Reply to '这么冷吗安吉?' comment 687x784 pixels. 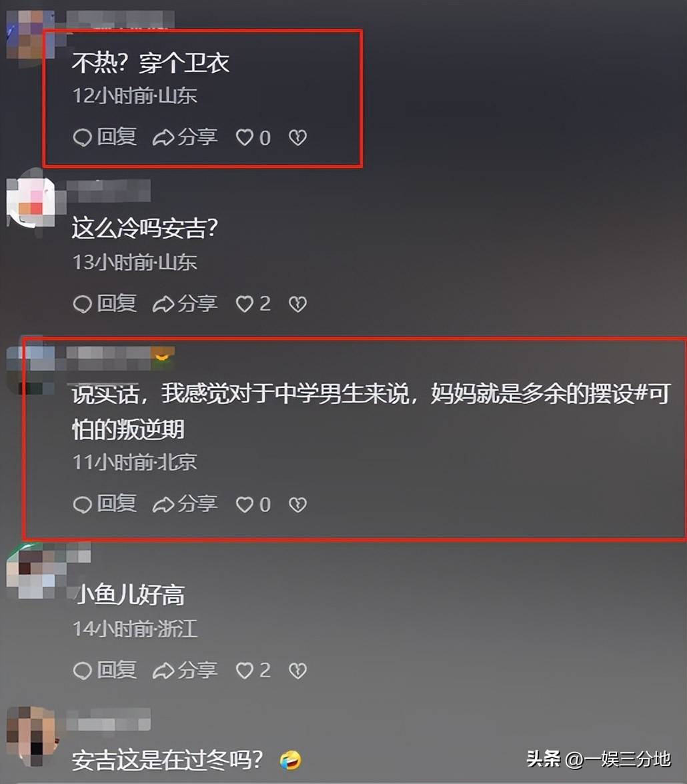(105, 303)
